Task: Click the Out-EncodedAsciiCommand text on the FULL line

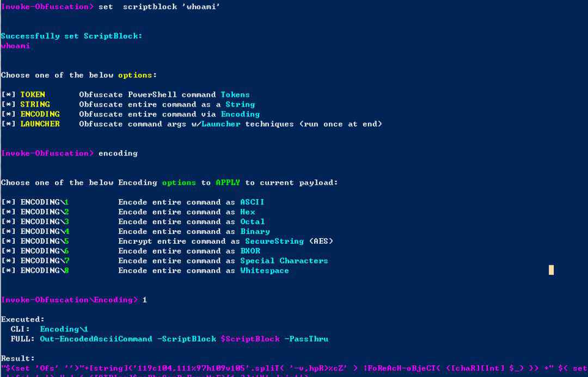Action: click(96, 339)
